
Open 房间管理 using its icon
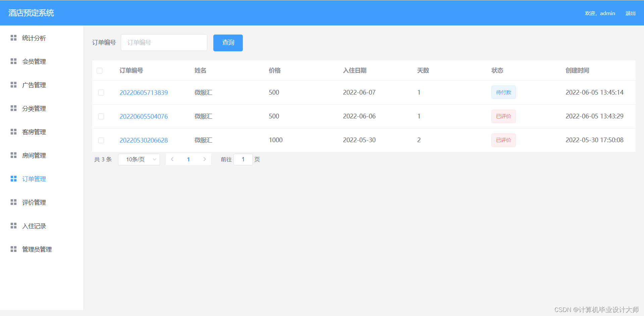coord(14,155)
